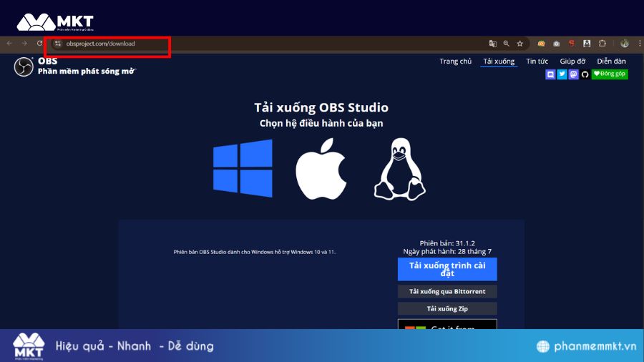This screenshot has height=362, width=644.
Task: Go forward with the browser forward arrow
Action: (24, 43)
